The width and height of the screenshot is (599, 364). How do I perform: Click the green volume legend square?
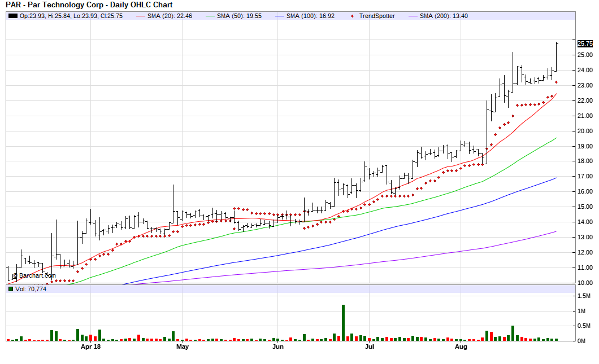click(11, 289)
